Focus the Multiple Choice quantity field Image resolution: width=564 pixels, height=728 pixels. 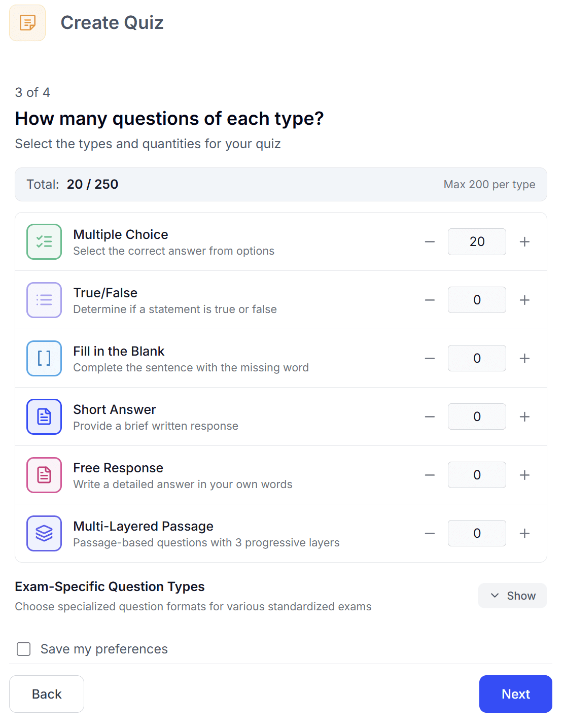[477, 241]
